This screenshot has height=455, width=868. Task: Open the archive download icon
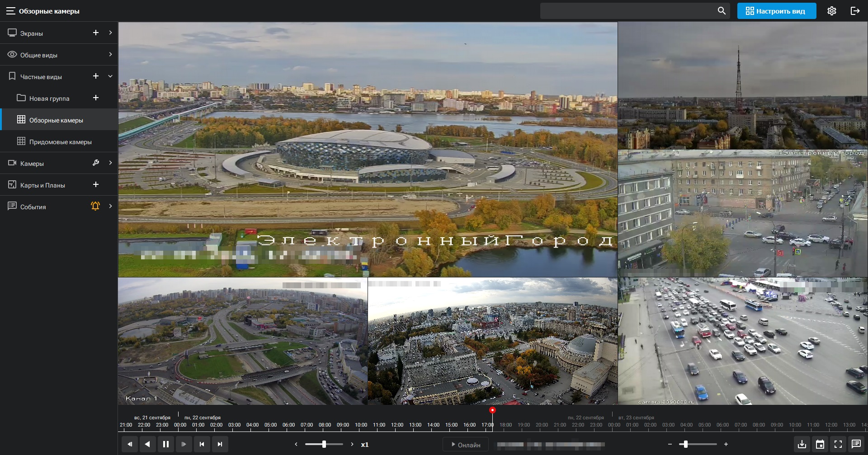(802, 444)
